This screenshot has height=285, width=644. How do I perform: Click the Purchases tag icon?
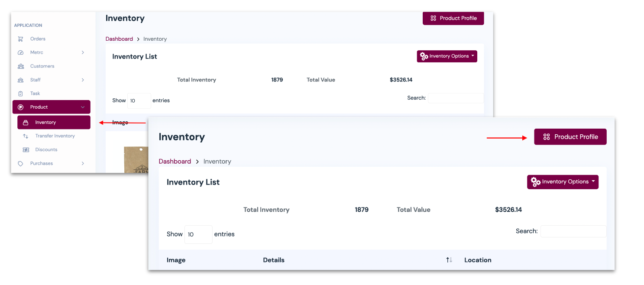(x=20, y=164)
